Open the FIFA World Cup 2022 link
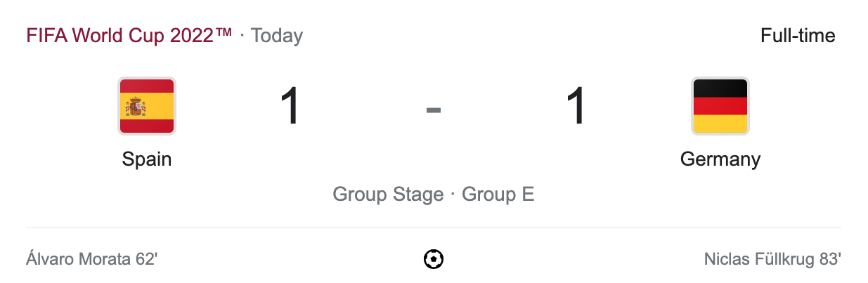 [129, 36]
